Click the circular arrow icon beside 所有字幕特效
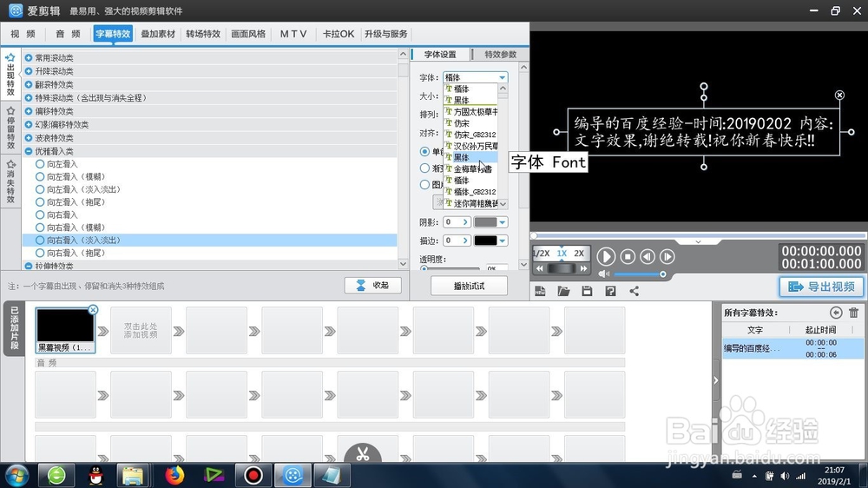The height and width of the screenshot is (488, 868). [836, 313]
